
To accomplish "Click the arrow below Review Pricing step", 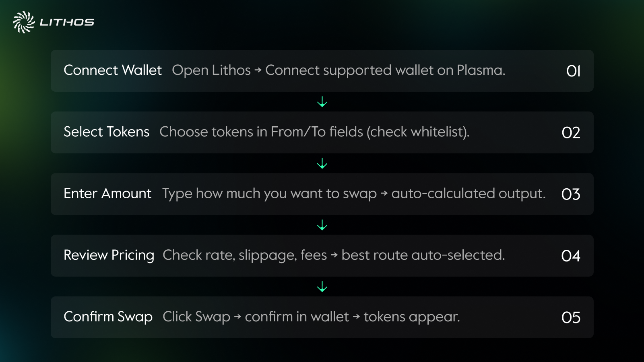I will pos(322,286).
